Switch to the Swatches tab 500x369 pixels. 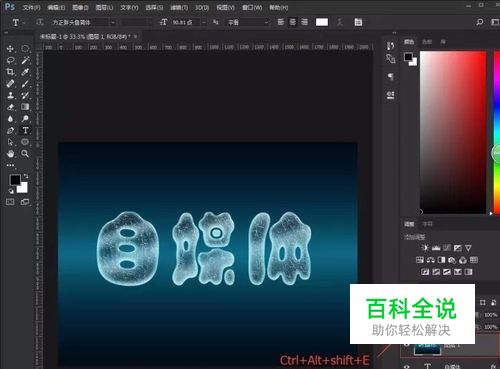(x=427, y=42)
